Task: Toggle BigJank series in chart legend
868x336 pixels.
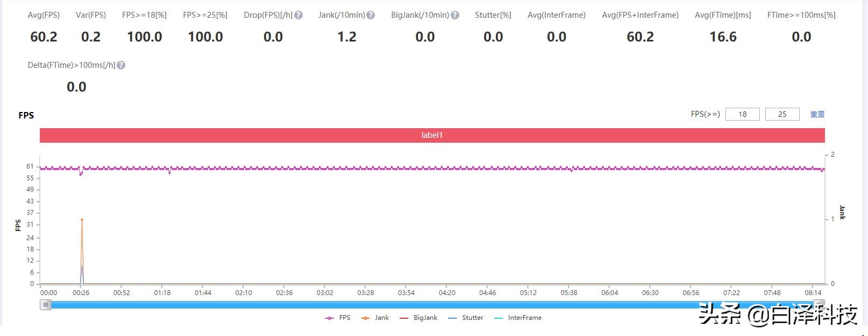Action: [418, 318]
